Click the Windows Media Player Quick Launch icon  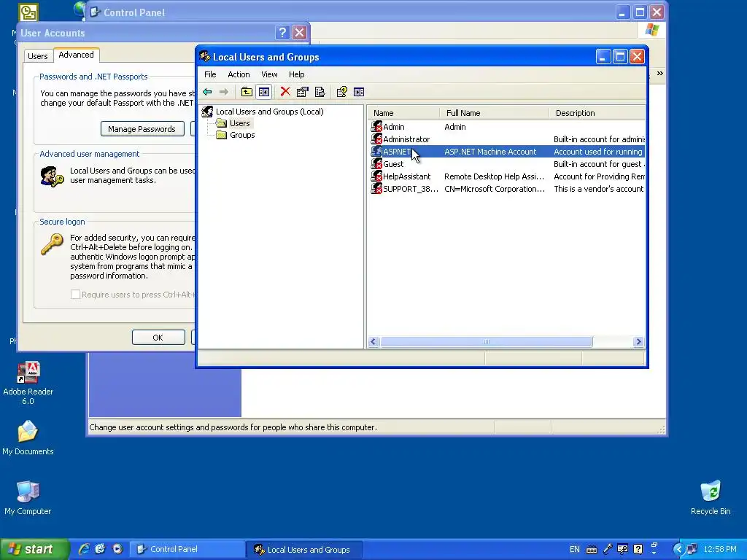click(117, 549)
